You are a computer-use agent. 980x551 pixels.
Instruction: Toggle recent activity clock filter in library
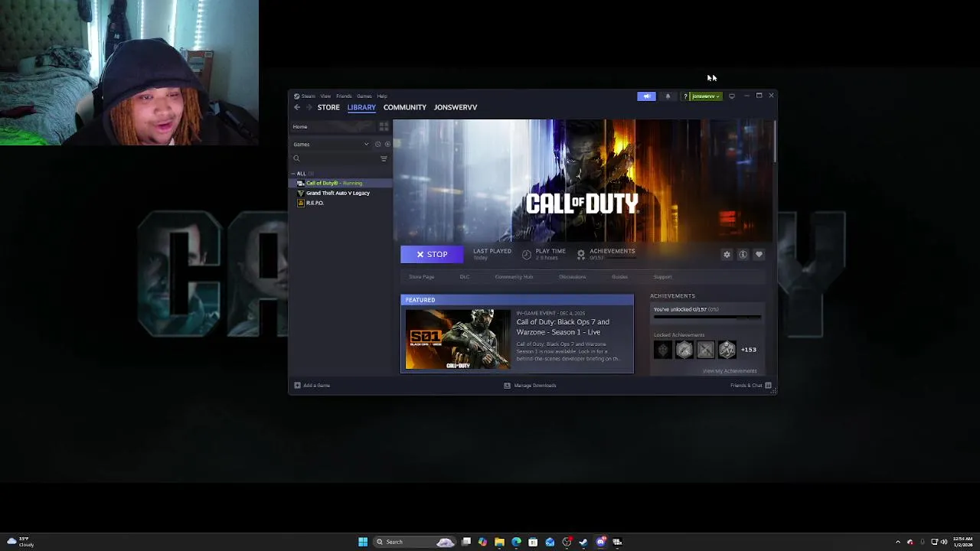coord(377,144)
